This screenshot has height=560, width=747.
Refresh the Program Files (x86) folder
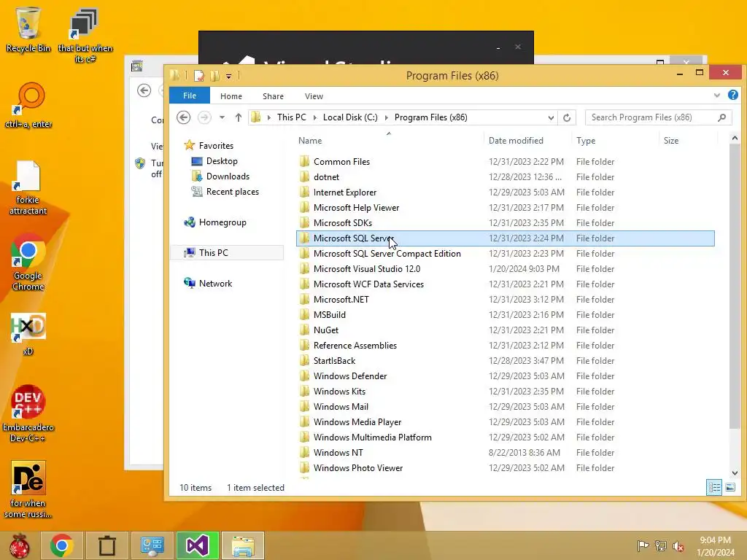click(566, 117)
